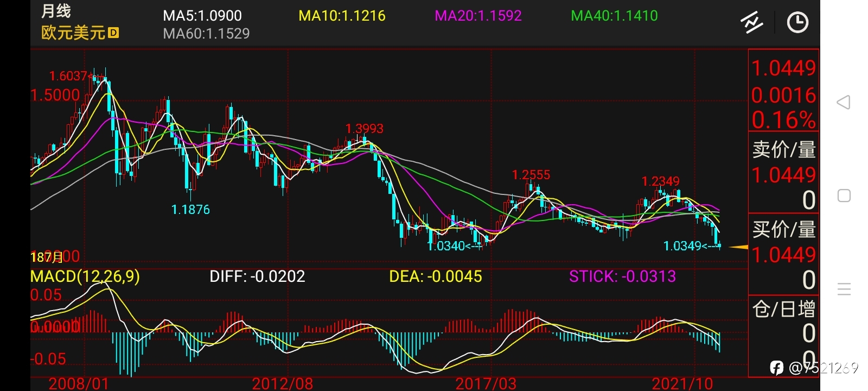Open the chart indicator line tool icon
The height and width of the screenshot is (391, 868).
coord(752,22)
